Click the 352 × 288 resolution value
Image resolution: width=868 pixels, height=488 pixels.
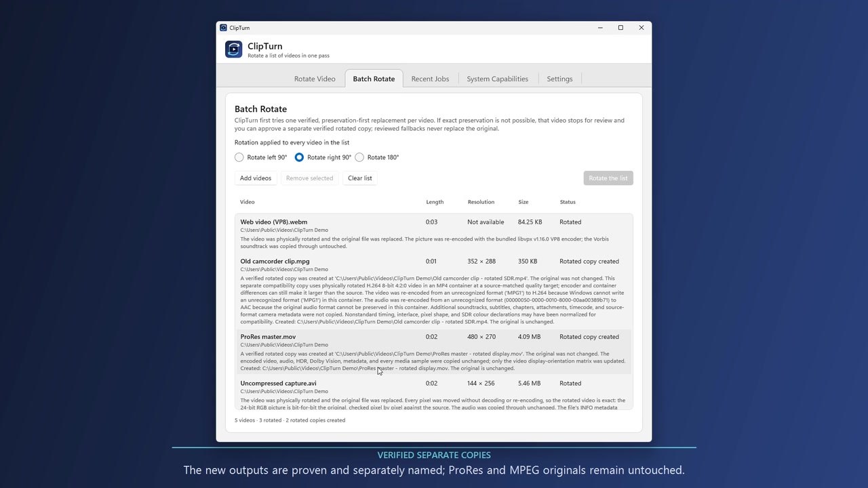point(481,262)
